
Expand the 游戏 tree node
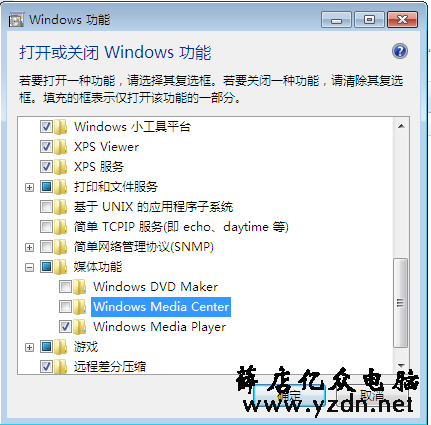29,347
